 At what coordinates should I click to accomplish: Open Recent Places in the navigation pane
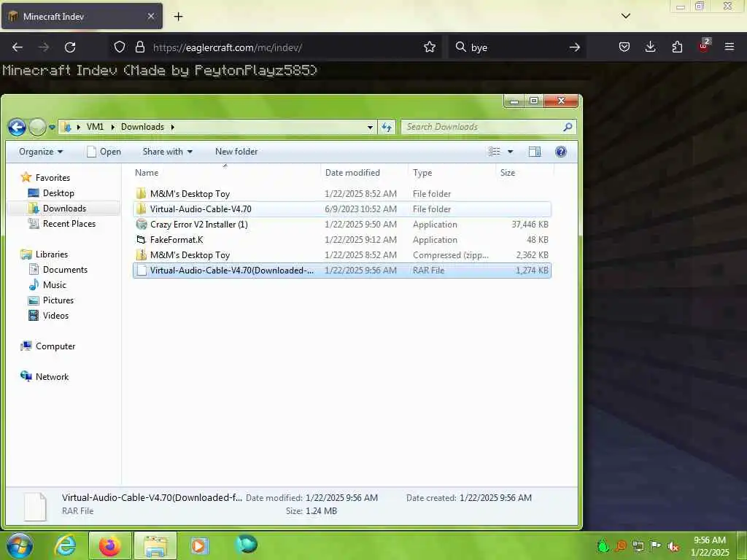[x=62, y=223]
